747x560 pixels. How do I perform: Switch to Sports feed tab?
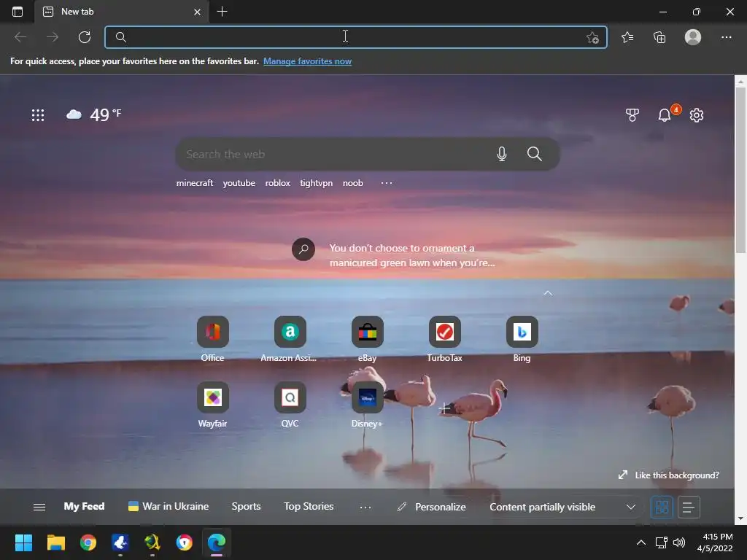246,506
